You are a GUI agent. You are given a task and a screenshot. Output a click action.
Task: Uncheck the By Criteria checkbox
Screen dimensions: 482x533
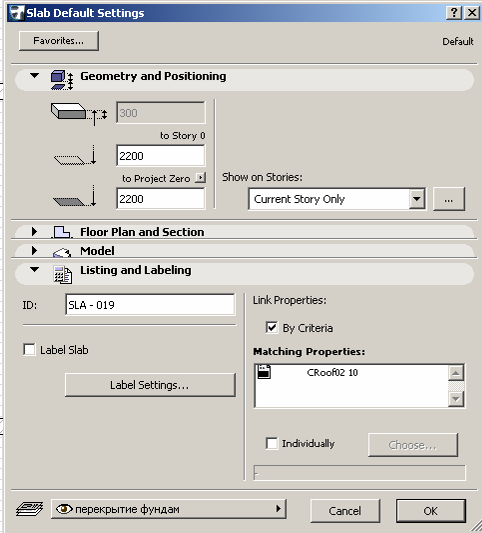click(x=272, y=328)
